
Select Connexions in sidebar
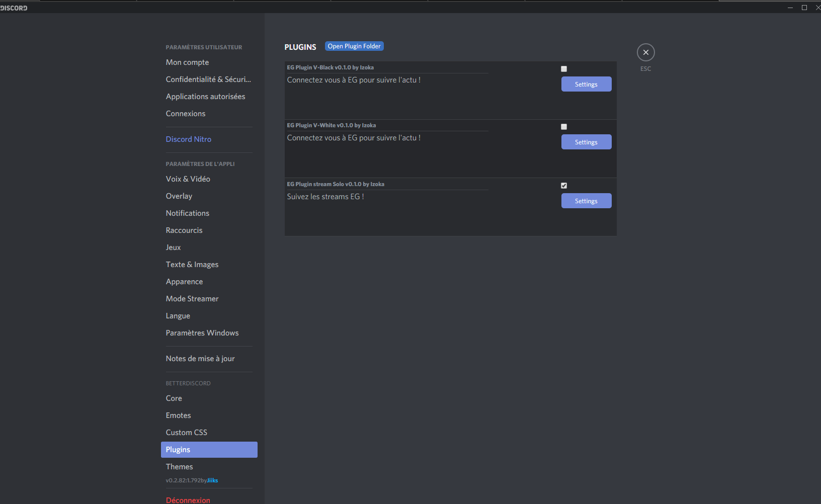(209, 114)
